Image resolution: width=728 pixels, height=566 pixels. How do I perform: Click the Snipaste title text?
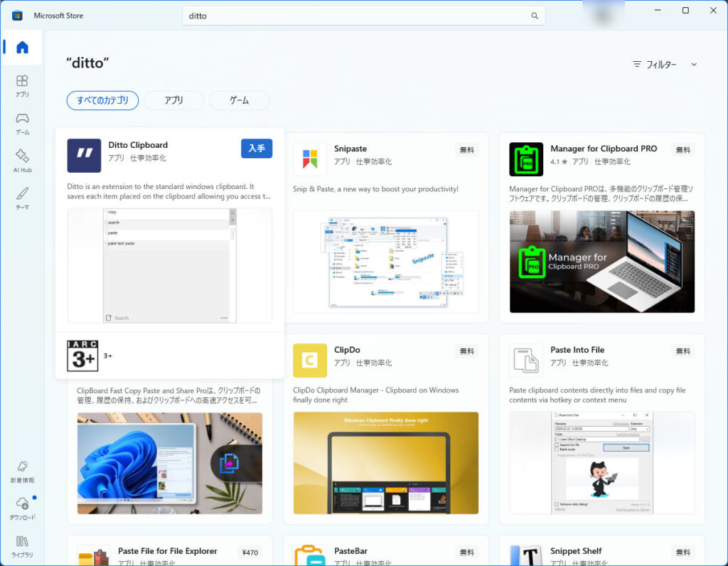[x=350, y=149]
